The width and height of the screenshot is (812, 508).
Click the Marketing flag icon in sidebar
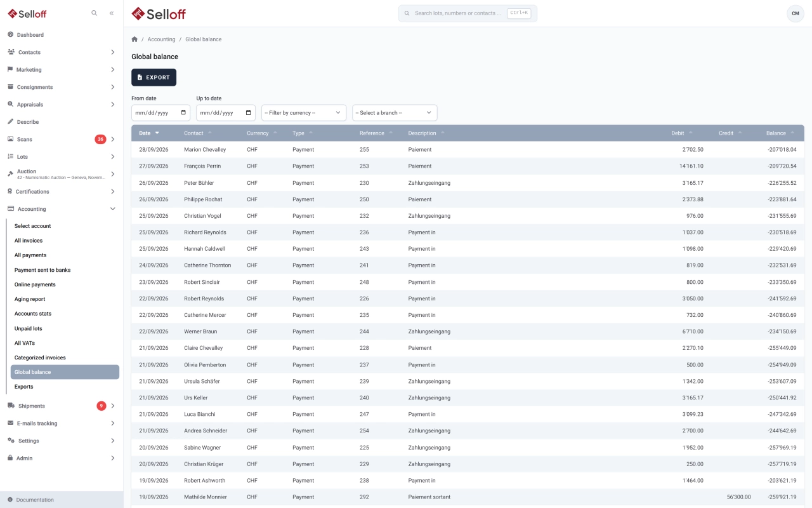[x=11, y=69]
